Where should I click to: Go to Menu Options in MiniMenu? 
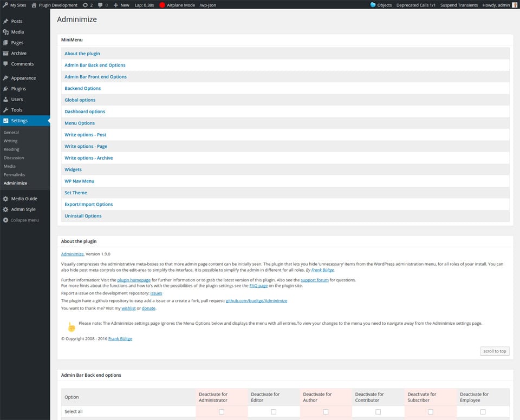[x=80, y=123]
